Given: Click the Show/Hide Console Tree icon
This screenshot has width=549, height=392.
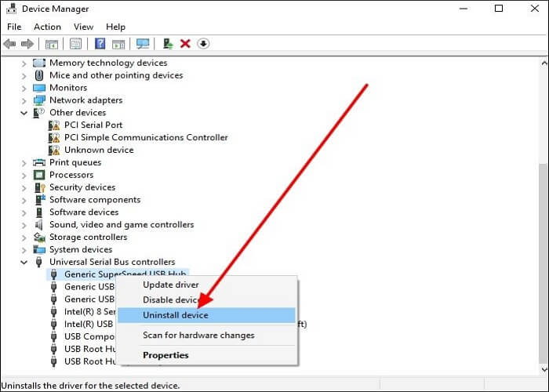Looking at the screenshot, I should [52, 44].
